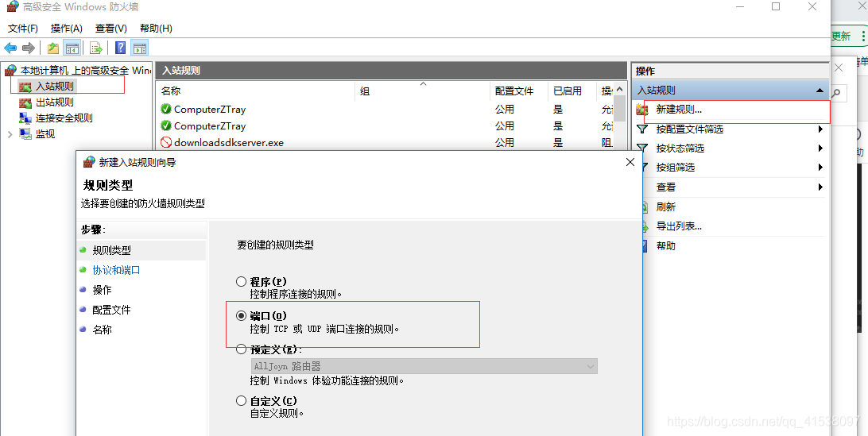Sort rules by 配置文件 column header
Viewport: 868px width, 436px height.
click(514, 91)
